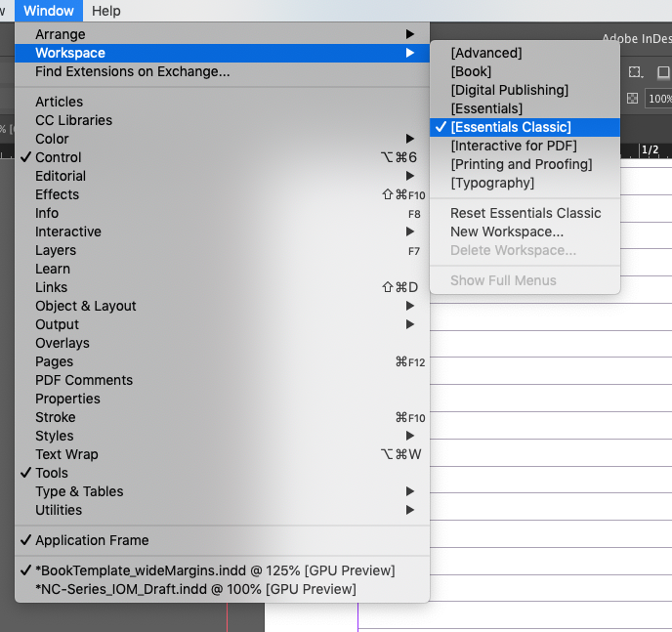Viewport: 672px width, 632px height.
Task: Open the Text Wrap panel
Action: click(x=222, y=454)
